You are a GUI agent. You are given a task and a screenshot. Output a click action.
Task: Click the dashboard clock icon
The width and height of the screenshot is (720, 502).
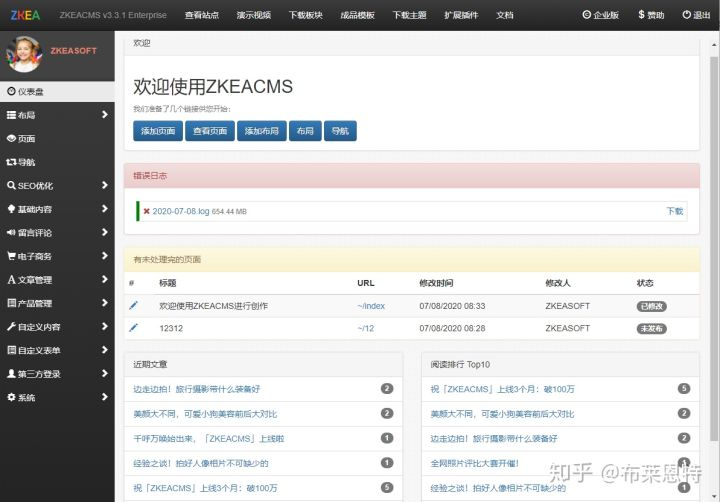coord(11,91)
